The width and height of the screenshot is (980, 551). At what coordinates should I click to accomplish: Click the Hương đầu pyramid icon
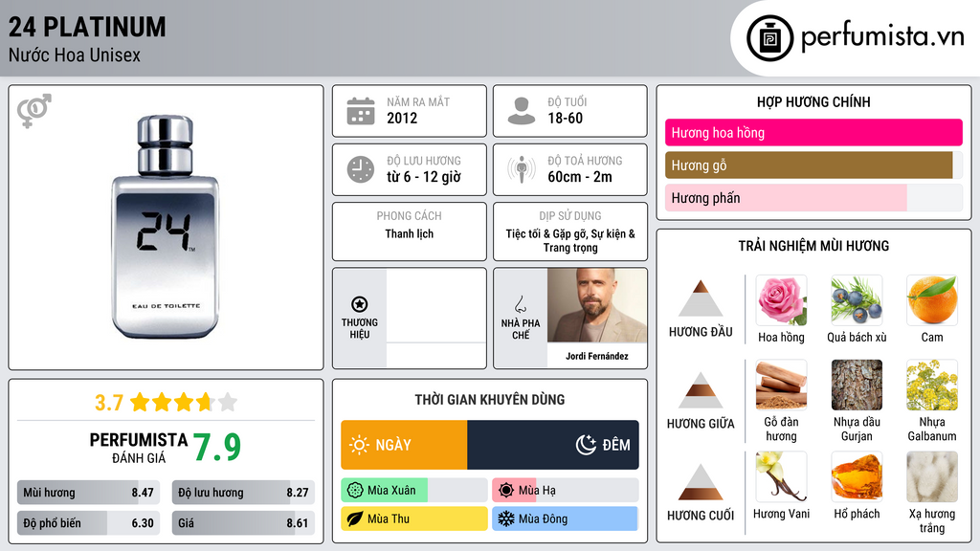pos(701,298)
